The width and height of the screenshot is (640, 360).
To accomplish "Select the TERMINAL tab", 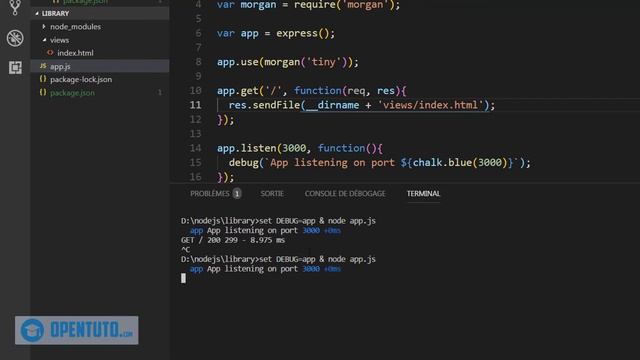I will tap(423, 193).
